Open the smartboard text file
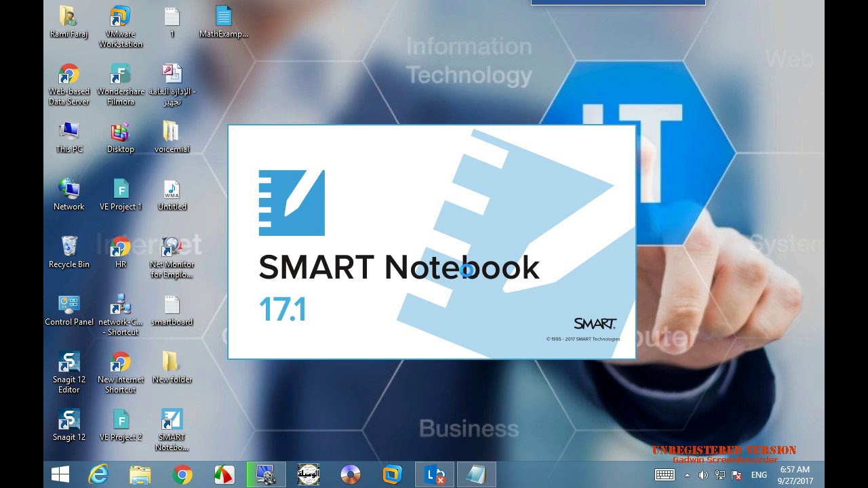This screenshot has height=488, width=868. 172,310
